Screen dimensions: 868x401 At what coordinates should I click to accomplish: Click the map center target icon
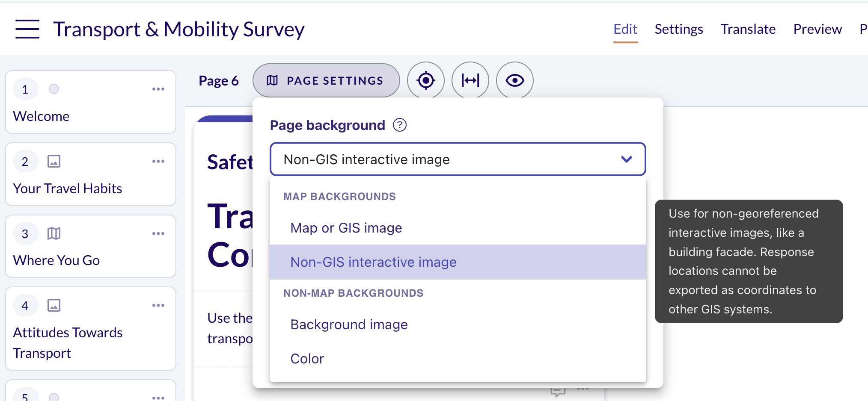tap(426, 80)
